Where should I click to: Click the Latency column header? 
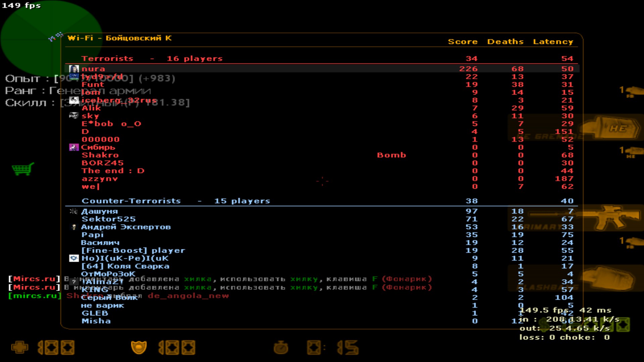click(x=553, y=42)
